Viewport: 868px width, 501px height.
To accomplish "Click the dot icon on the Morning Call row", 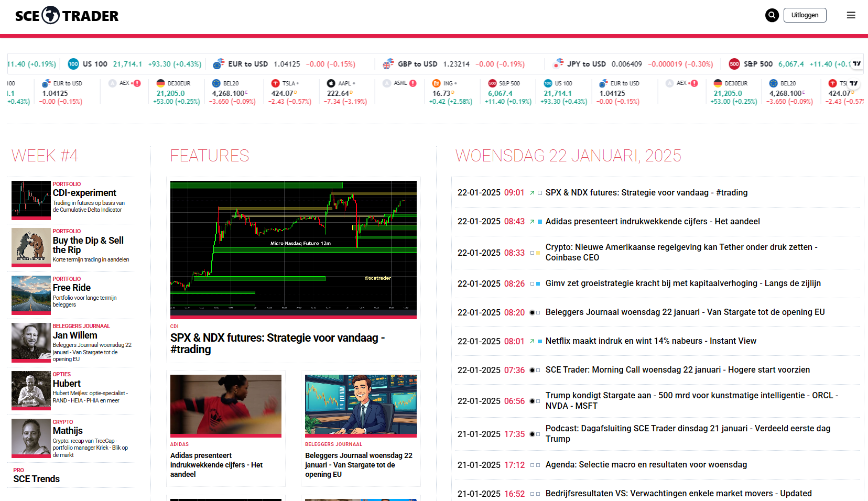I will tap(532, 370).
